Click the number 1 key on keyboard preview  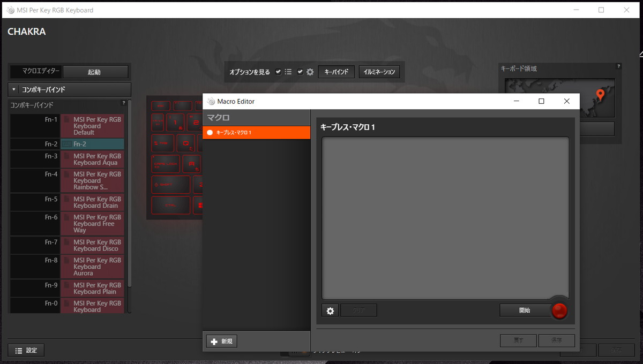175,123
